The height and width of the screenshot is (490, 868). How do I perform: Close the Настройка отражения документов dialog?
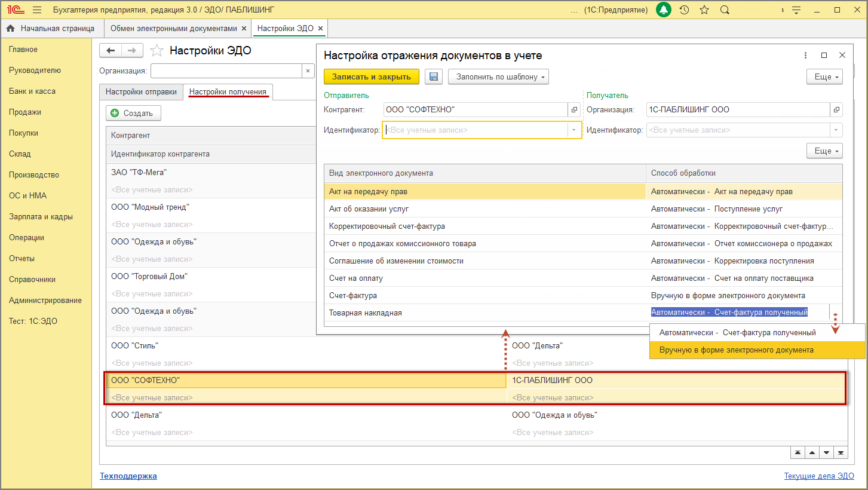click(842, 55)
